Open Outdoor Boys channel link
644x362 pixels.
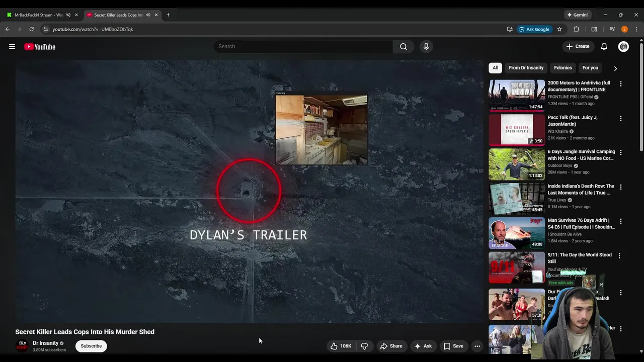tap(560, 165)
